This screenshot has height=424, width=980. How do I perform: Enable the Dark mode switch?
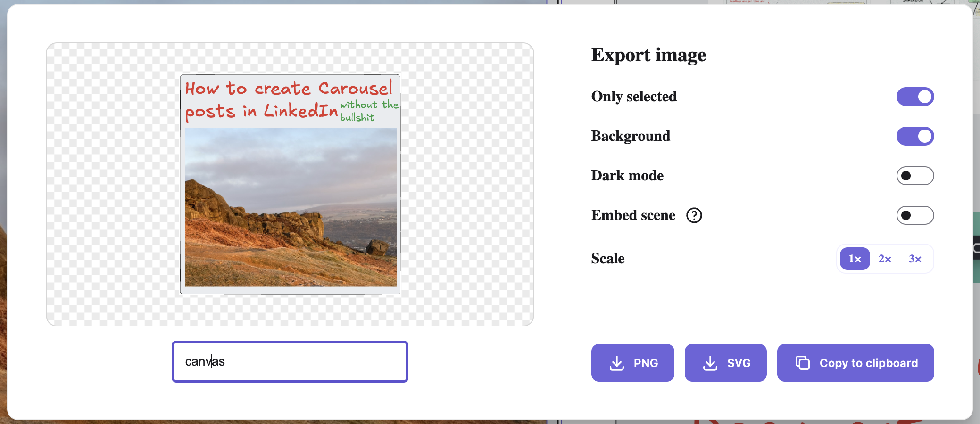[915, 176]
